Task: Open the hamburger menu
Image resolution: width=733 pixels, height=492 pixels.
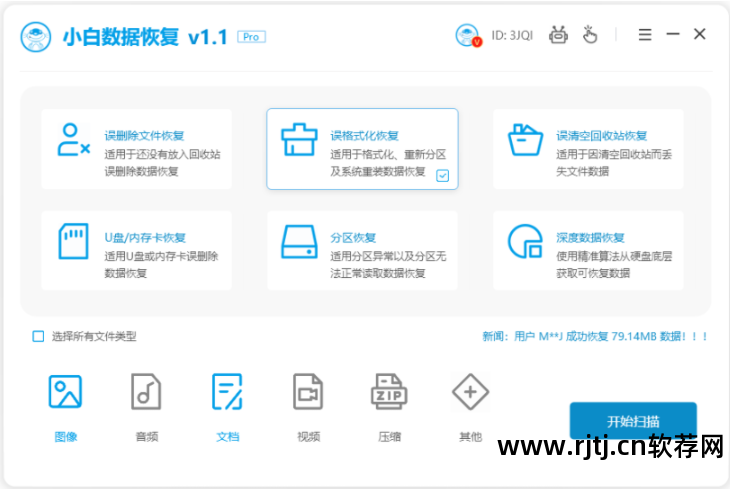Action: pos(645,35)
